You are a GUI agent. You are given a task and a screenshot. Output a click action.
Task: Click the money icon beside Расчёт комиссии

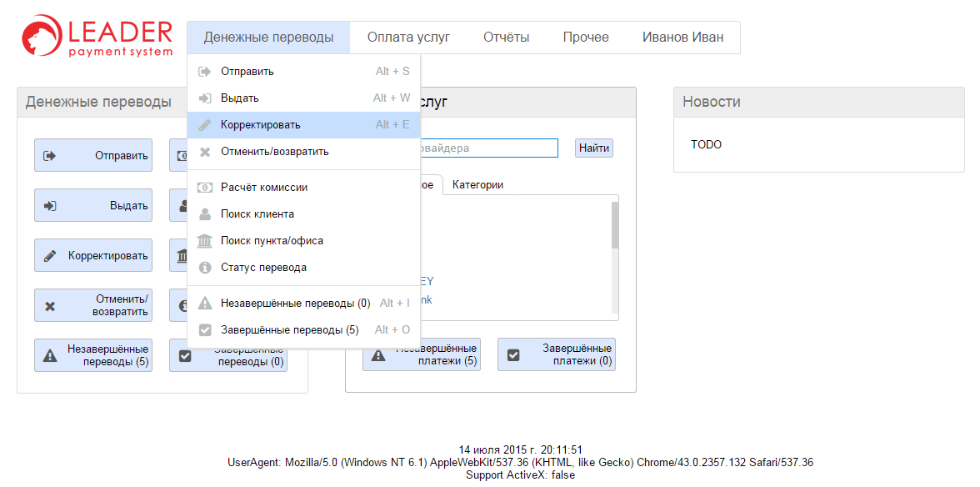point(204,188)
